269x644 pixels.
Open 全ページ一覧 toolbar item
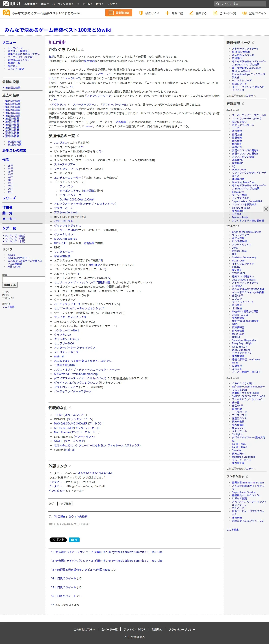click(224, 13)
